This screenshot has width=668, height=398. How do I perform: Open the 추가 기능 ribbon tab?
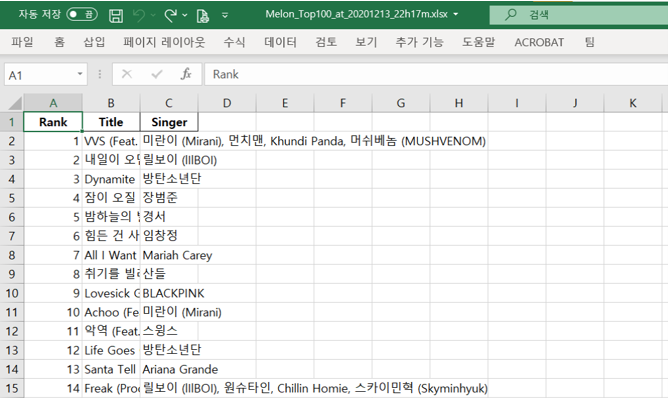pos(420,42)
